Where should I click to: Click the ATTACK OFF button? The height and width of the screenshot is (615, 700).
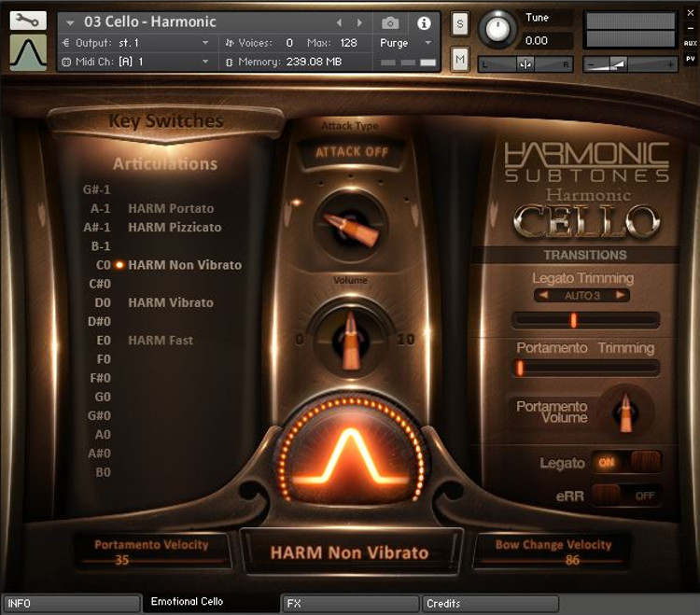(352, 152)
